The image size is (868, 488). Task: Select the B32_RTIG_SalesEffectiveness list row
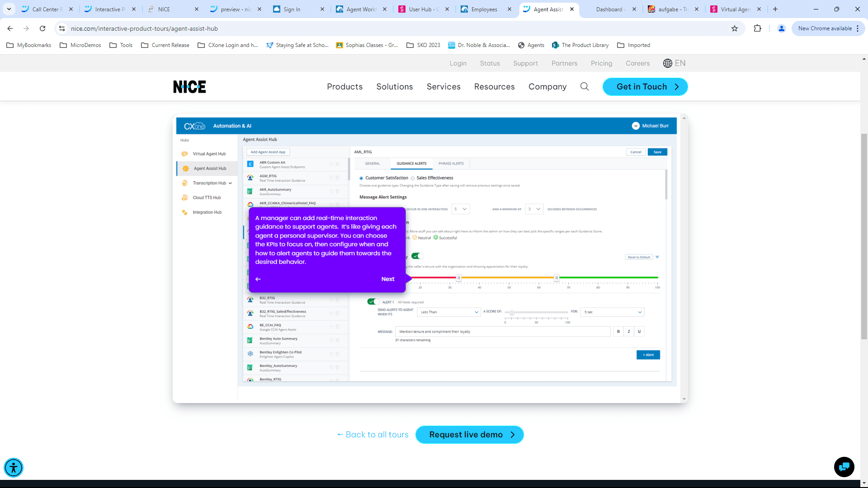tap(296, 314)
